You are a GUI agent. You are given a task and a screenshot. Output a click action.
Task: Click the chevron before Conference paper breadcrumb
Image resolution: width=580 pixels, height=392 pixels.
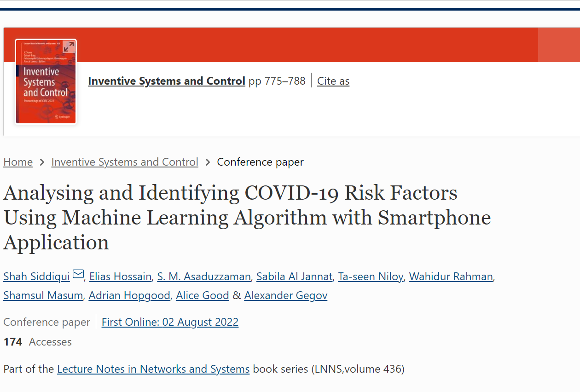(x=208, y=162)
